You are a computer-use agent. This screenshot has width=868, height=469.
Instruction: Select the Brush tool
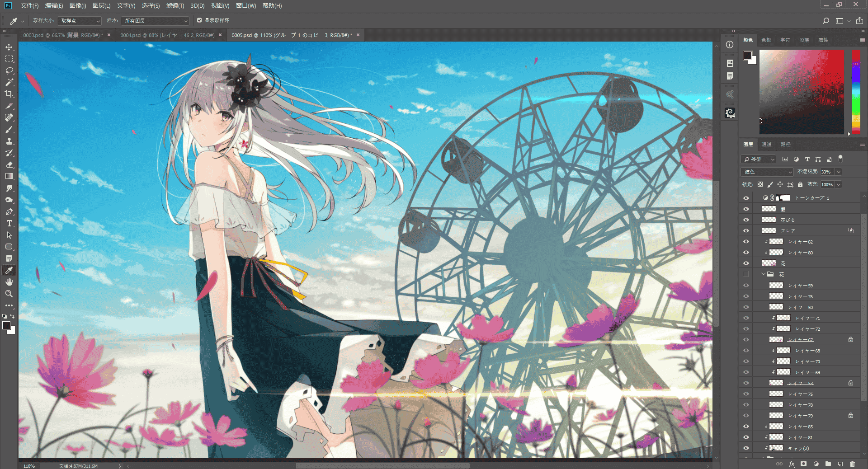click(x=9, y=130)
